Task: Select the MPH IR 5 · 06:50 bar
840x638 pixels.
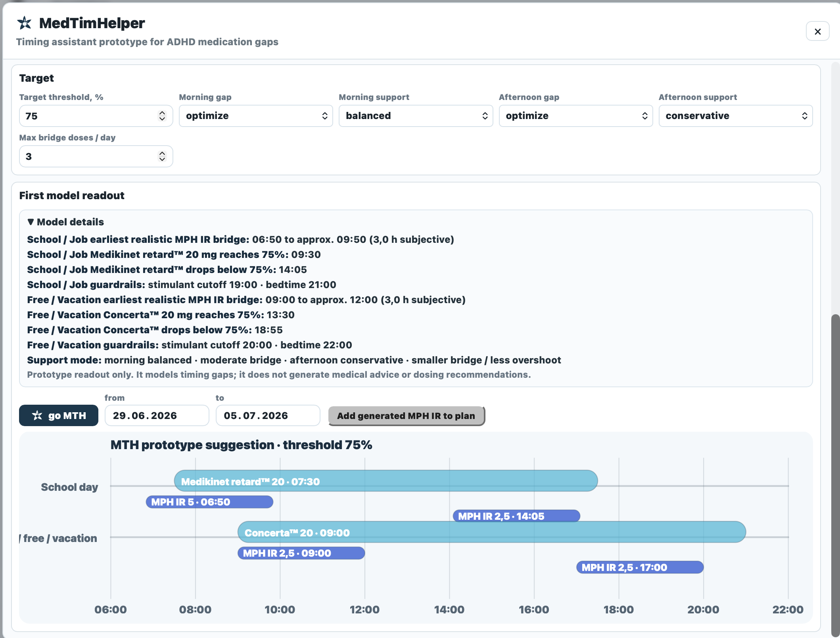Action: tap(209, 502)
